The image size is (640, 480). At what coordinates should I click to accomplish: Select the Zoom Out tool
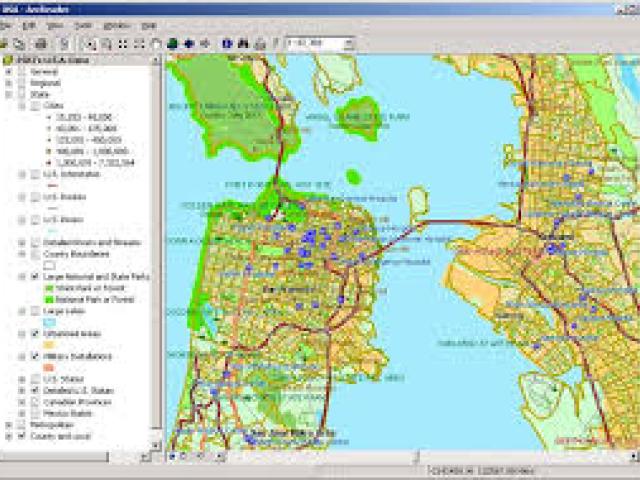tap(107, 43)
